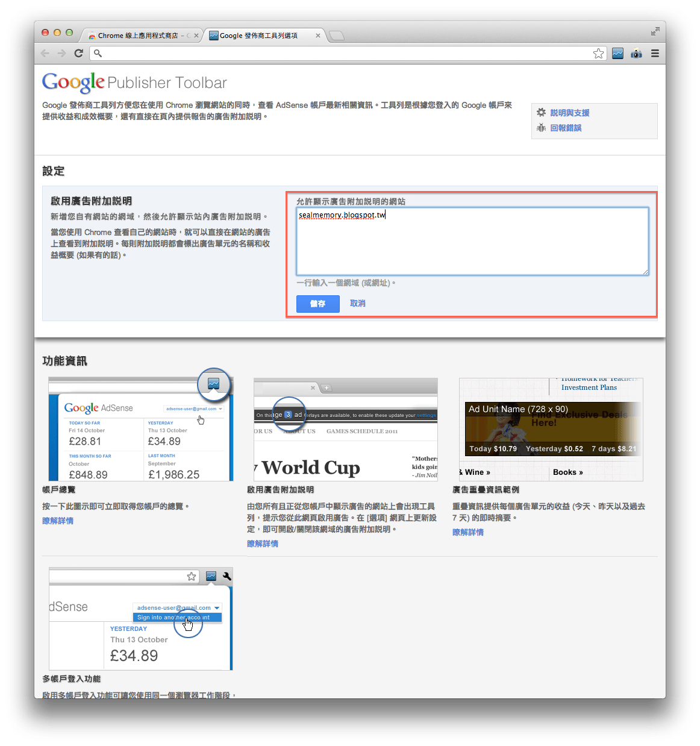700x746 pixels.
Task: Click the grayed forward navigation arrow
Action: click(61, 53)
